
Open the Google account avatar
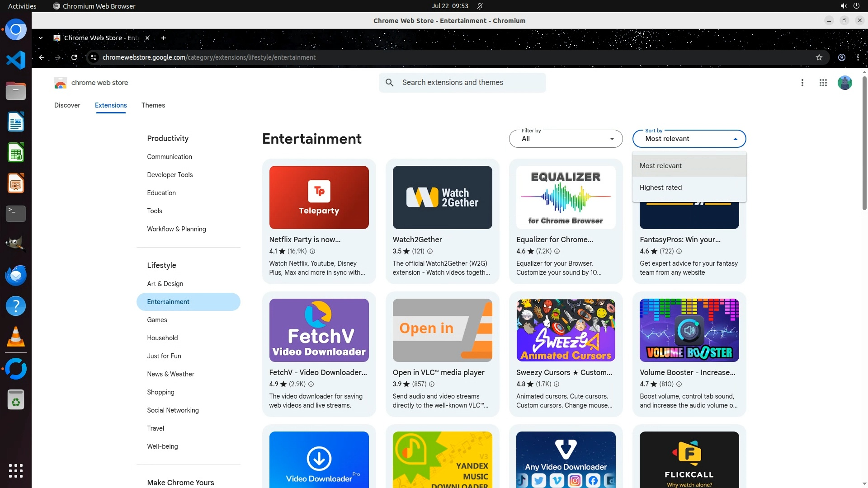pyautogui.click(x=844, y=83)
